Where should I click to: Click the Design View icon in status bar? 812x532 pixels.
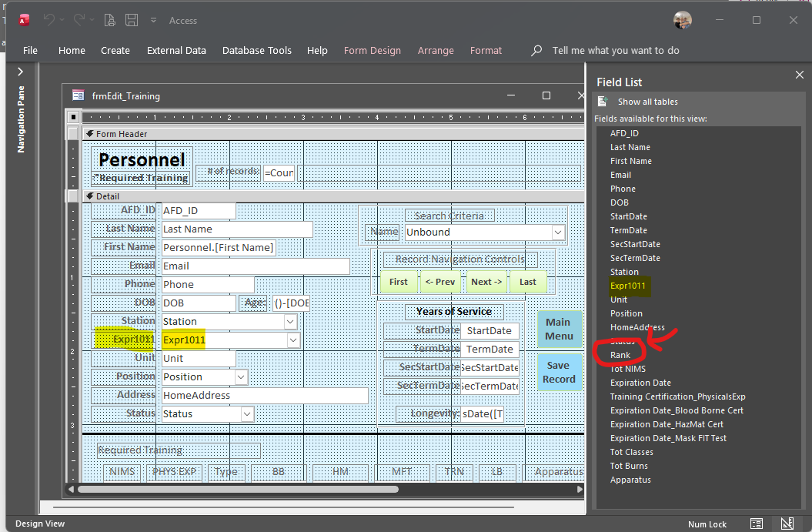(x=787, y=524)
